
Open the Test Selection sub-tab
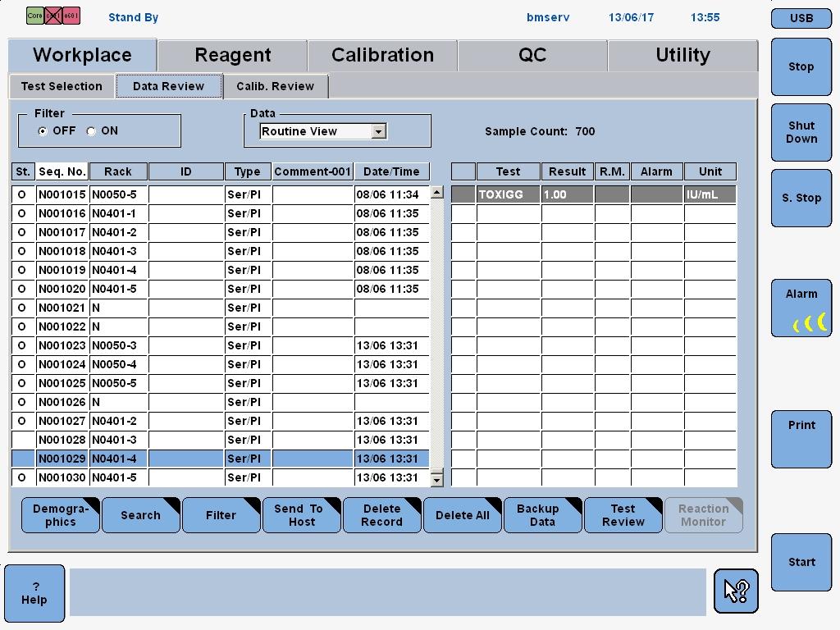coord(62,86)
